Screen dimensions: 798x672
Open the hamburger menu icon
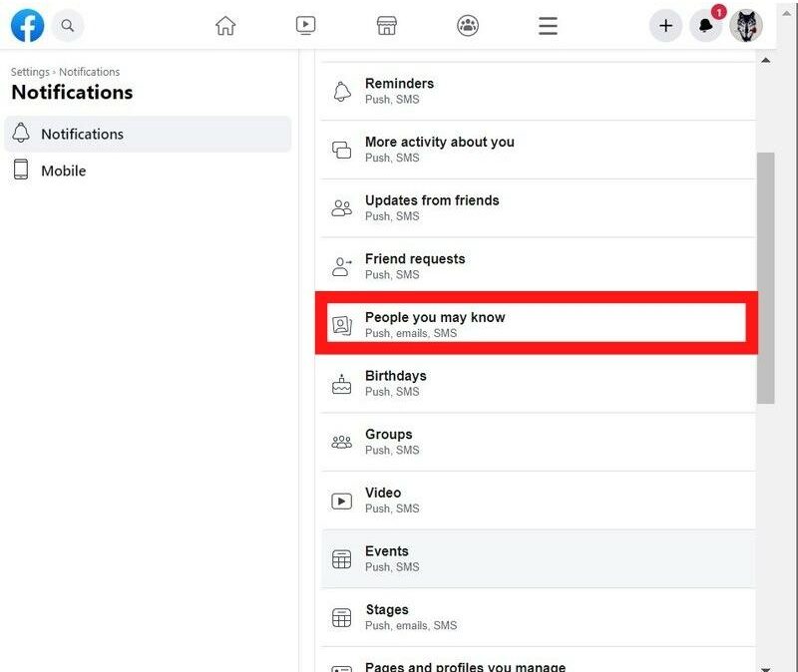(548, 26)
